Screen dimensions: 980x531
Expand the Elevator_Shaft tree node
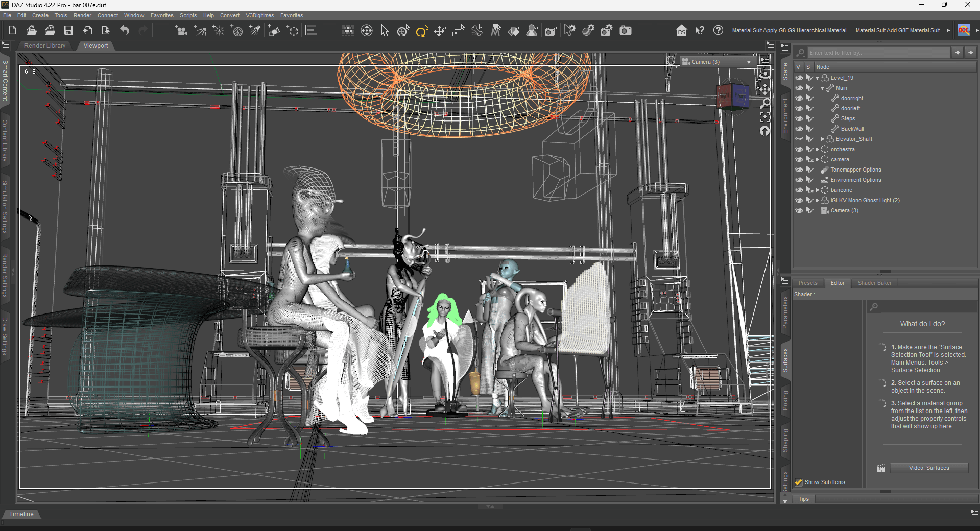coord(822,139)
